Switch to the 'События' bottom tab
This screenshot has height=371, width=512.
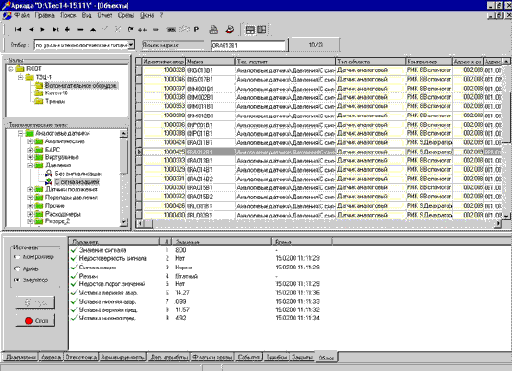[249, 357]
